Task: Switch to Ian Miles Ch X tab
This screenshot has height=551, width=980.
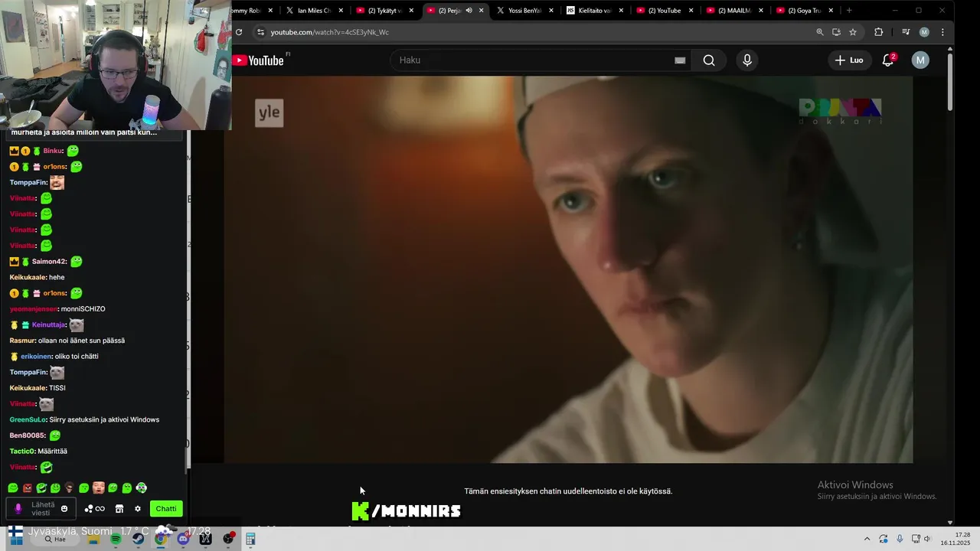Action: pos(314,11)
